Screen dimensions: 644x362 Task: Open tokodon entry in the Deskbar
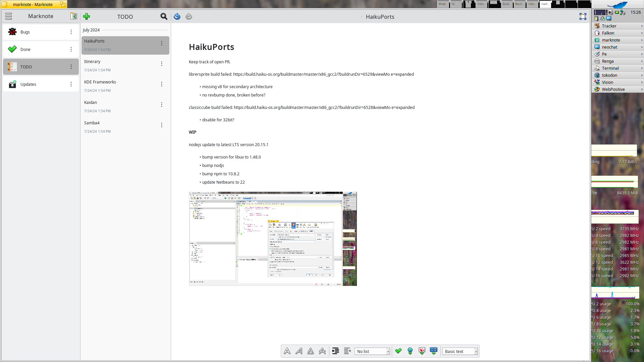point(618,75)
